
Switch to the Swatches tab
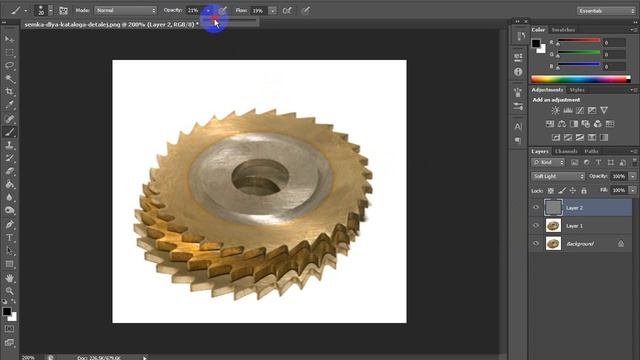point(563,30)
